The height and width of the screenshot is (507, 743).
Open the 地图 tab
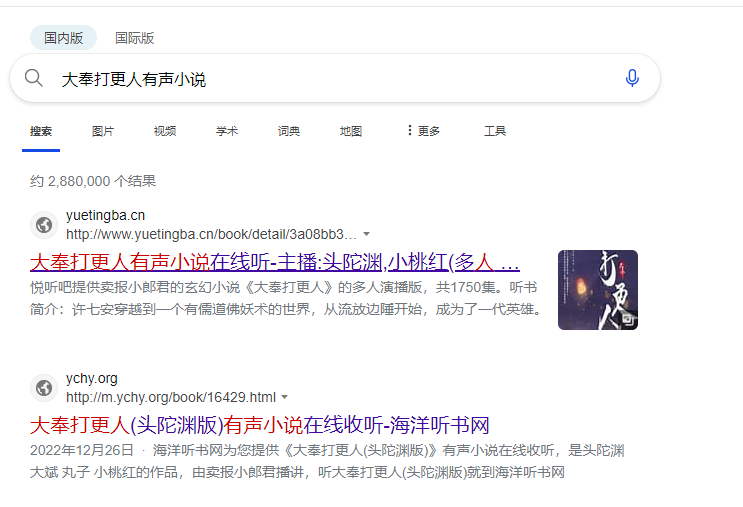(x=351, y=131)
